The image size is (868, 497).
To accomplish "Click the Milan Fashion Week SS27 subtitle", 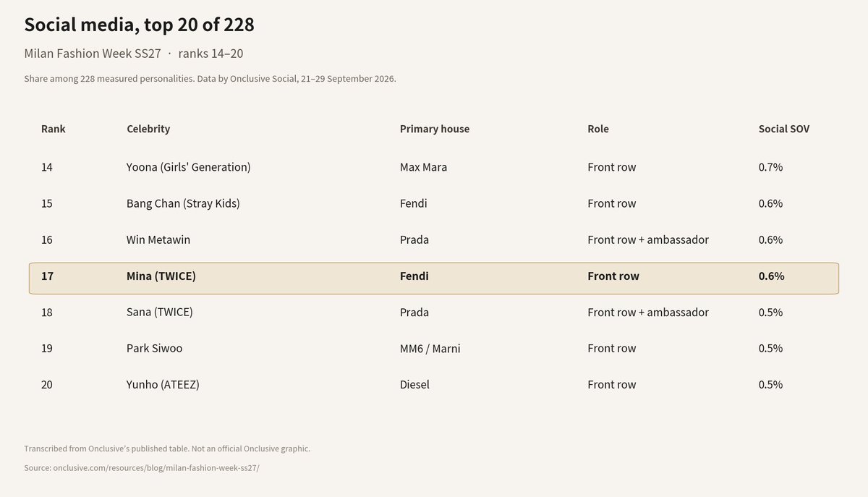I will tap(93, 54).
